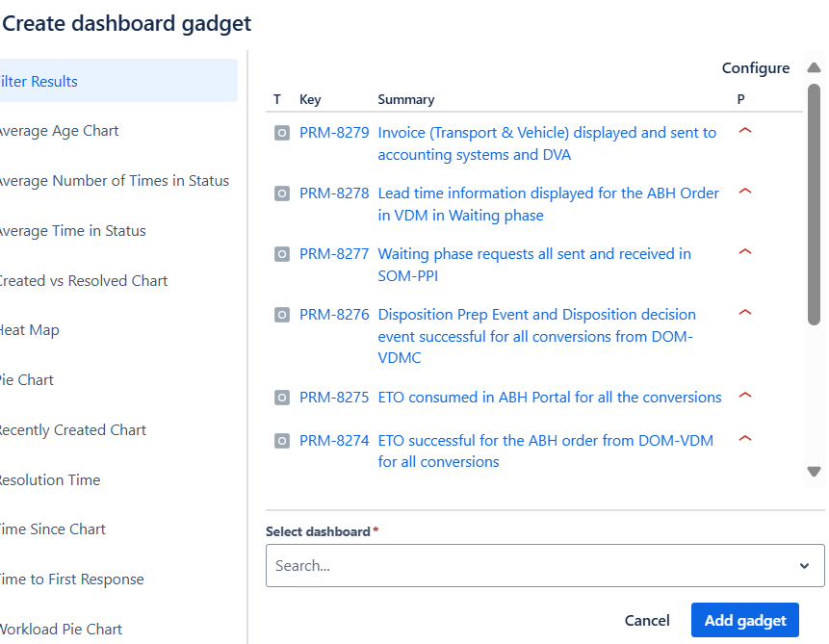This screenshot has width=829, height=644.
Task: Click the scroll up arrow in results list
Action: 814,68
